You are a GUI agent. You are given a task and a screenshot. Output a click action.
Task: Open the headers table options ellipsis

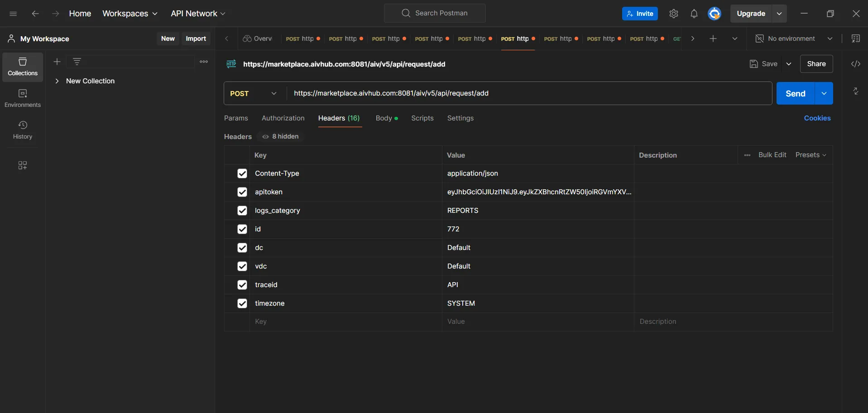[747, 155]
